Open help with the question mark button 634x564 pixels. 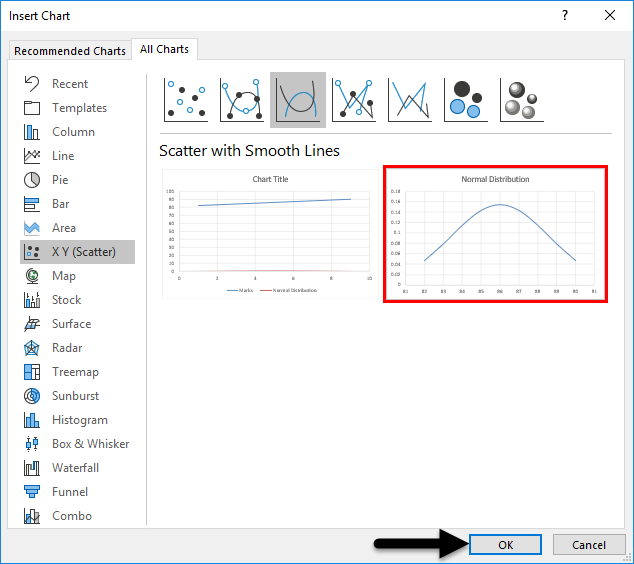(565, 16)
